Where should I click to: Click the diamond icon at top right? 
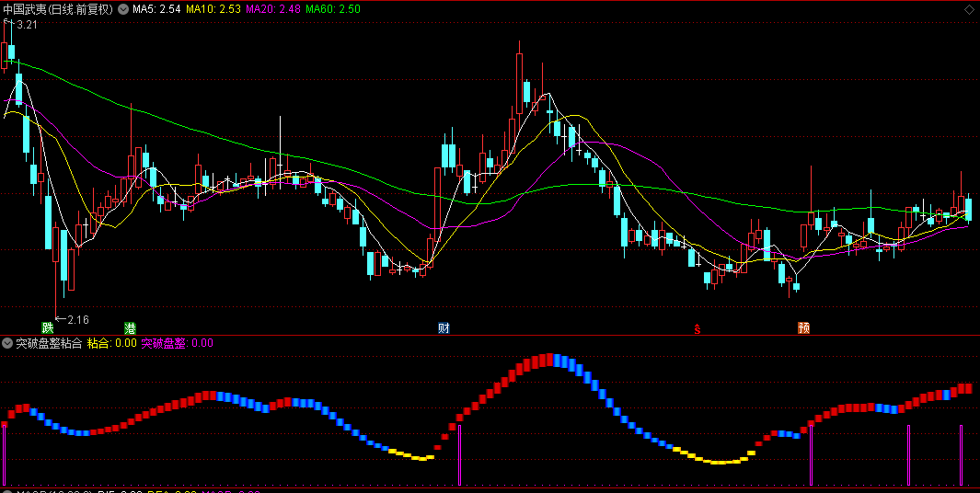tap(970, 9)
